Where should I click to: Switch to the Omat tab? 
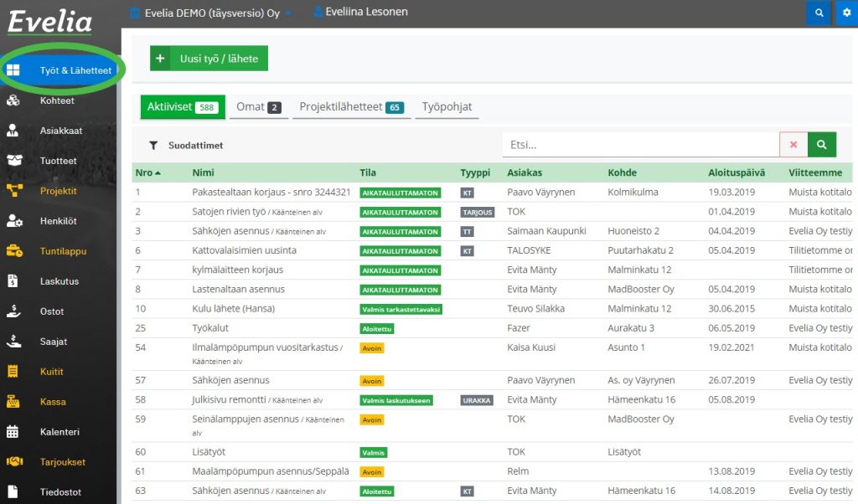coord(259,107)
